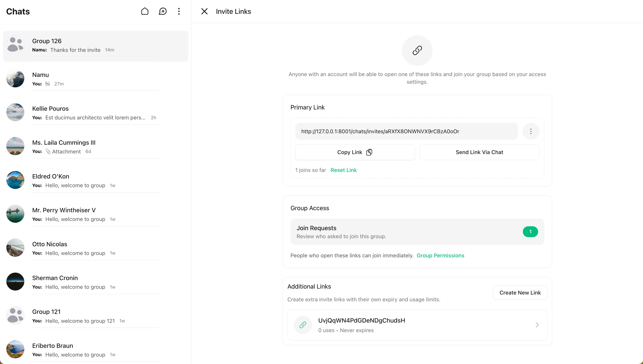
Task: Open the primary link three-dot options
Action: pyautogui.click(x=531, y=131)
